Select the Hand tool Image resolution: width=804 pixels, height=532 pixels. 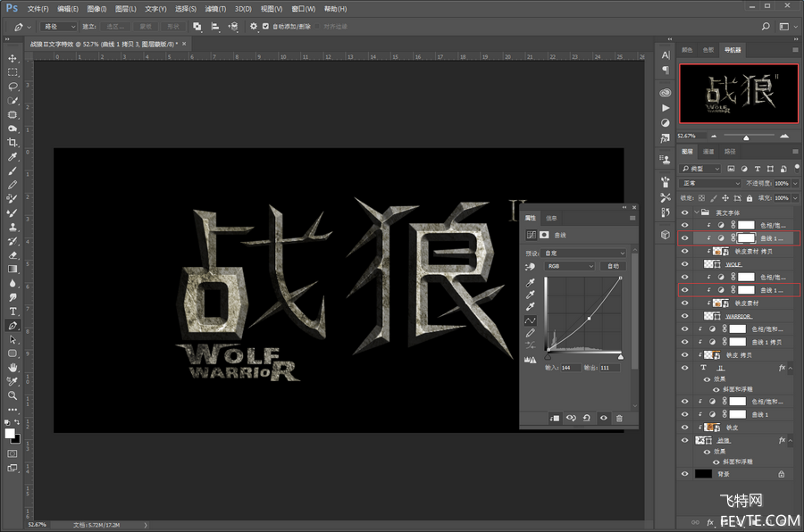click(13, 368)
